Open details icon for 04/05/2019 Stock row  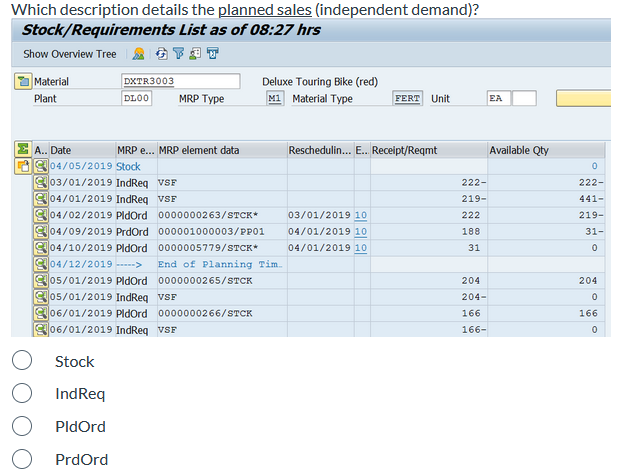40,166
